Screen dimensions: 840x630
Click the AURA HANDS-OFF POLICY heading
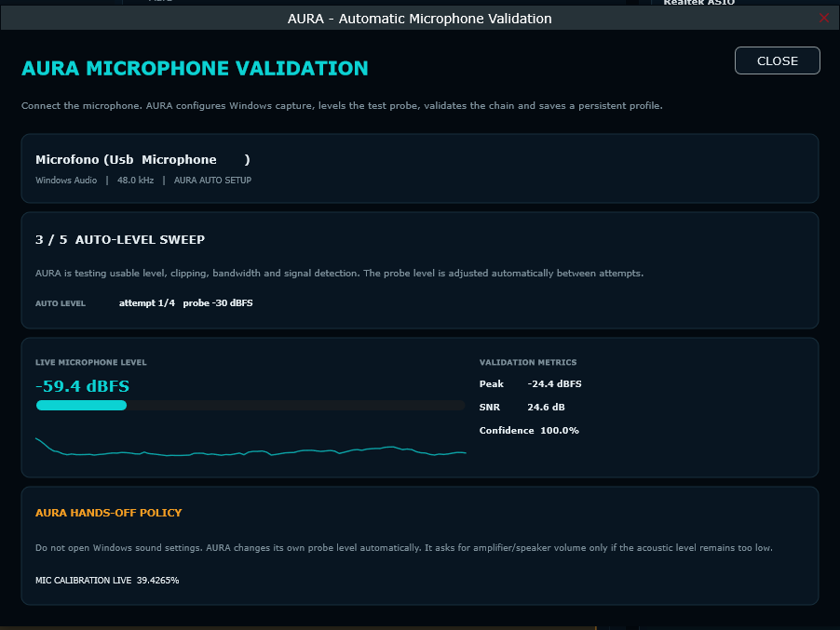click(109, 513)
